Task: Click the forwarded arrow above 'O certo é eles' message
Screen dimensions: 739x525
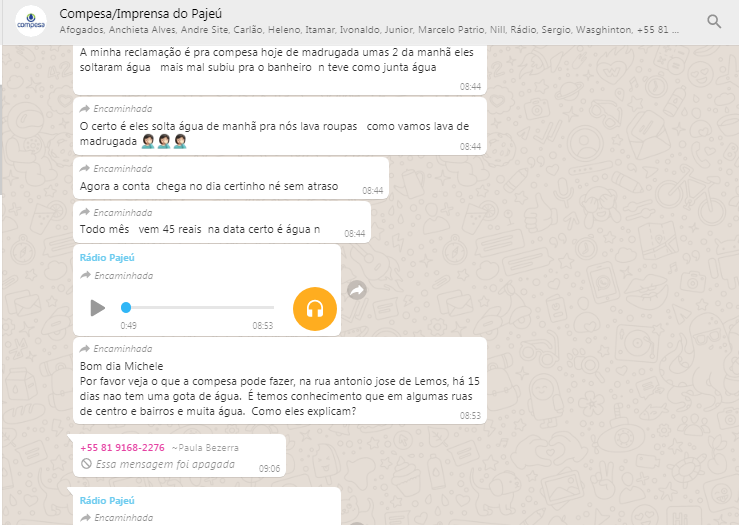Action: tap(85, 108)
